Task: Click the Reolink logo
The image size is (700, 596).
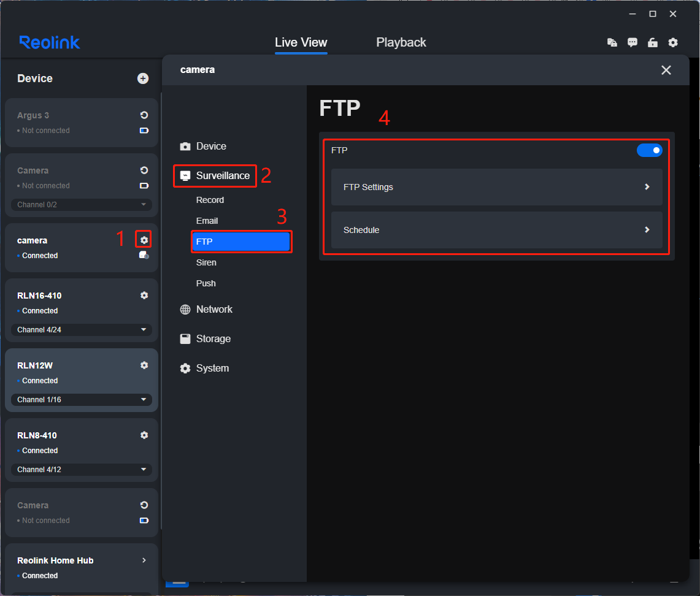Action: point(50,42)
